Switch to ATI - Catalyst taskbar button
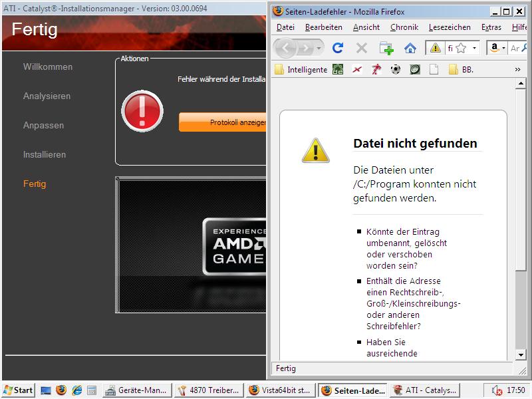 pyautogui.click(x=425, y=390)
